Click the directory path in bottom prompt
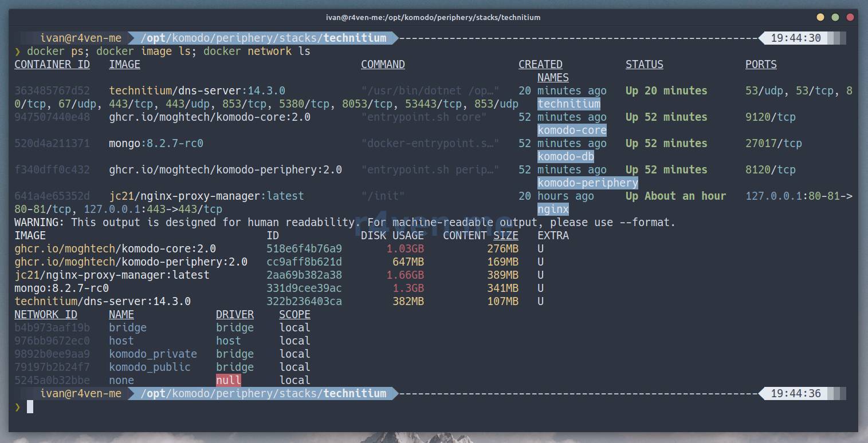 click(263, 394)
